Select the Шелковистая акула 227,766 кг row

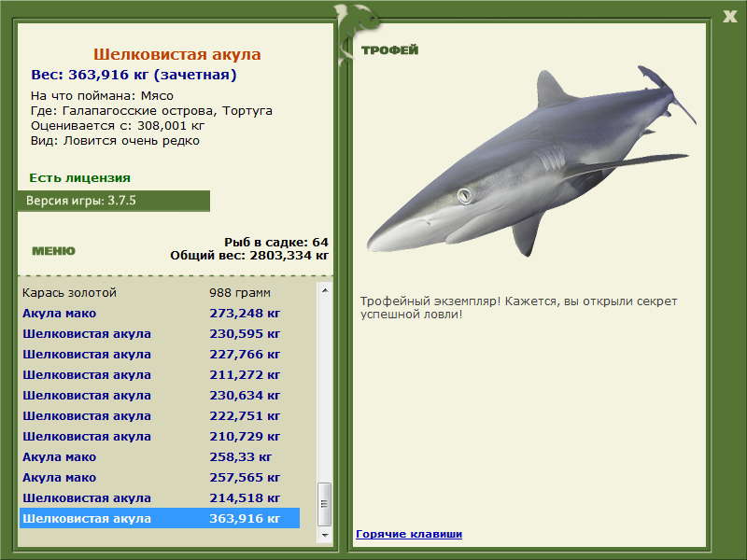point(160,354)
